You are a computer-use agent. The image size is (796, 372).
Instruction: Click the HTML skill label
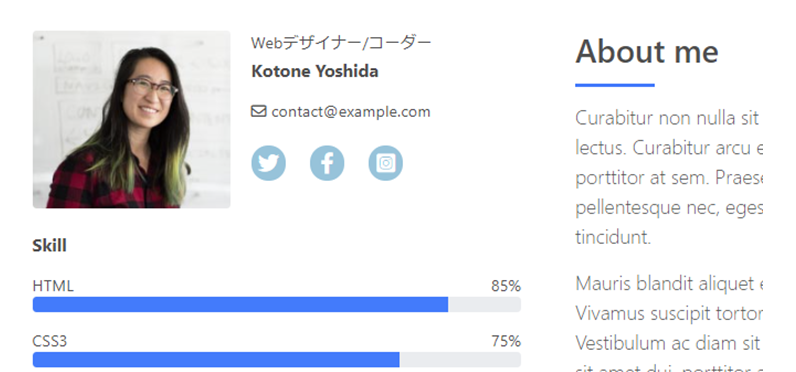coord(53,286)
